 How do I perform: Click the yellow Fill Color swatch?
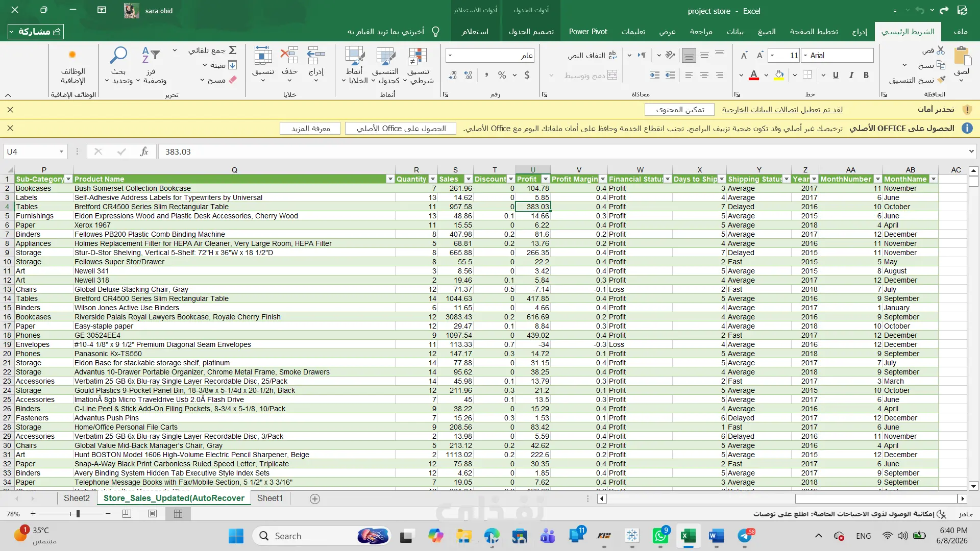(779, 76)
